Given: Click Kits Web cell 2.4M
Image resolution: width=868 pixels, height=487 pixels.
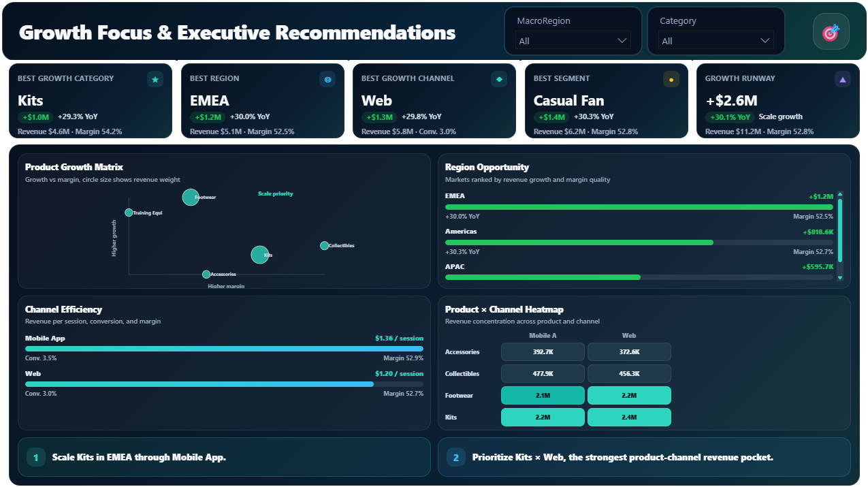Looking at the screenshot, I should pyautogui.click(x=629, y=418).
